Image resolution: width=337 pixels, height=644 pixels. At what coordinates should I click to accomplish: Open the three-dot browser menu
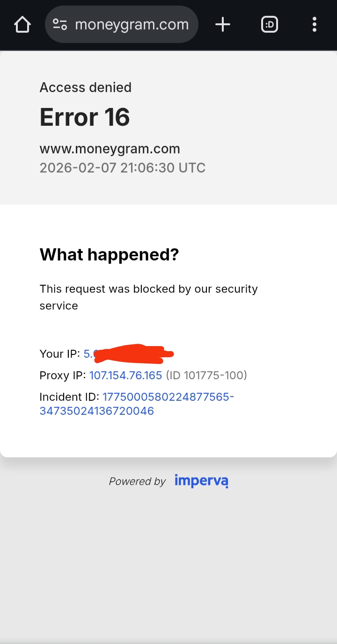pyautogui.click(x=314, y=24)
